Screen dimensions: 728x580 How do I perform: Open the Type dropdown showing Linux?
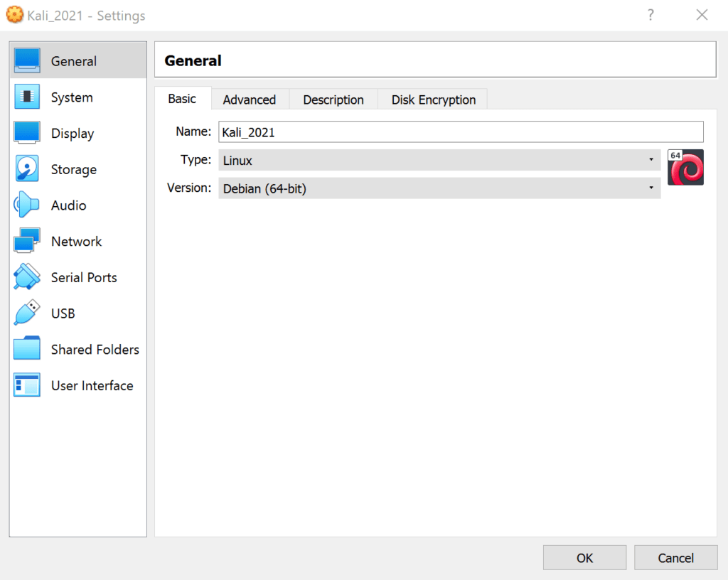439,160
